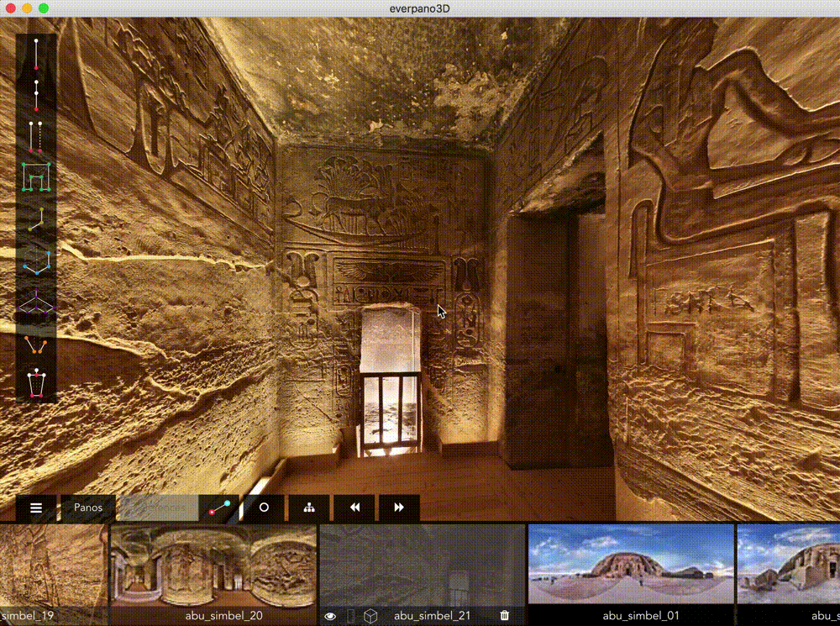
Task: Select the olive angled line tool
Action: [36, 218]
